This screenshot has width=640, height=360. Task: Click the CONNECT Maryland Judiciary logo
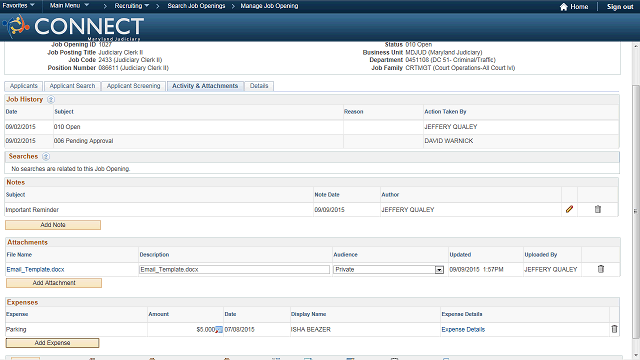[x=73, y=27]
